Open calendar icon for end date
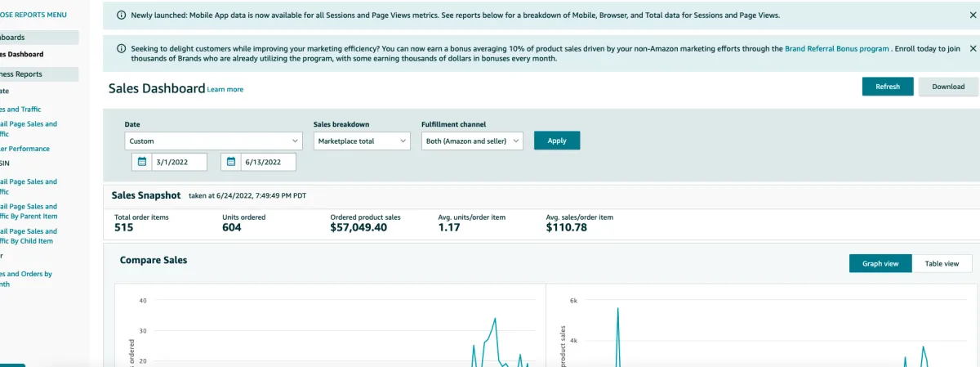Image resolution: width=980 pixels, height=367 pixels. 231,162
